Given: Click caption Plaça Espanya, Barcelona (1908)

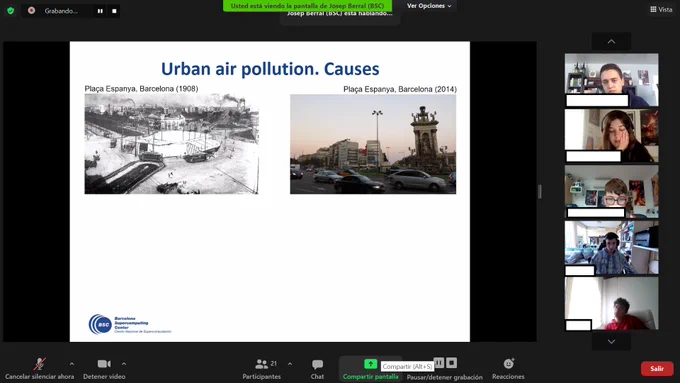Looking at the screenshot, I should pyautogui.click(x=141, y=88).
